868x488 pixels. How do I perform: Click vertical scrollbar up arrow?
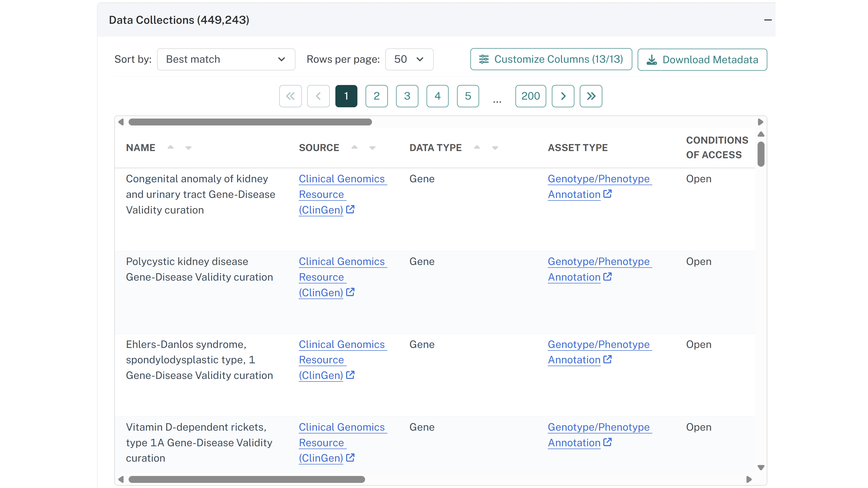(x=761, y=134)
